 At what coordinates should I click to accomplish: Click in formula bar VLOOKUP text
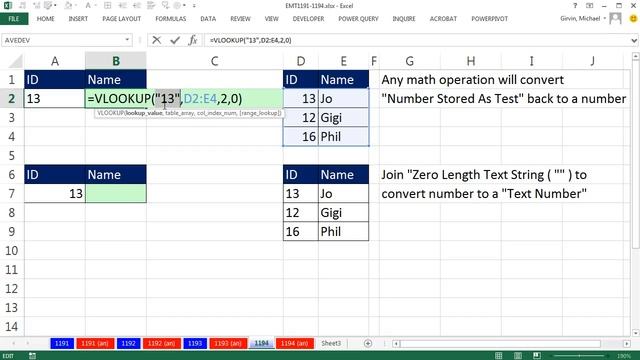250,40
